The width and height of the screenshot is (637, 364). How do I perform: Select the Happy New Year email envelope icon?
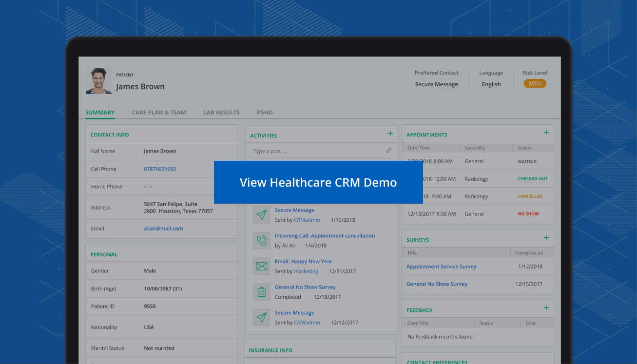[x=261, y=266]
